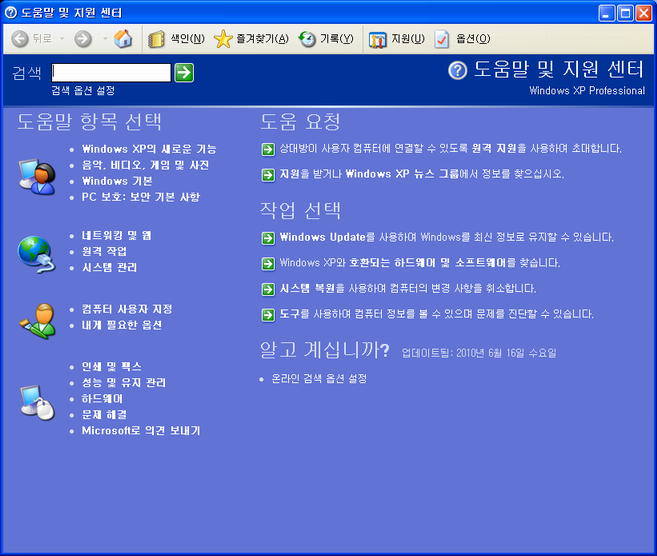657x556 pixels.
Task: Open the 시스템 관리 topic
Action: pyautogui.click(x=109, y=267)
